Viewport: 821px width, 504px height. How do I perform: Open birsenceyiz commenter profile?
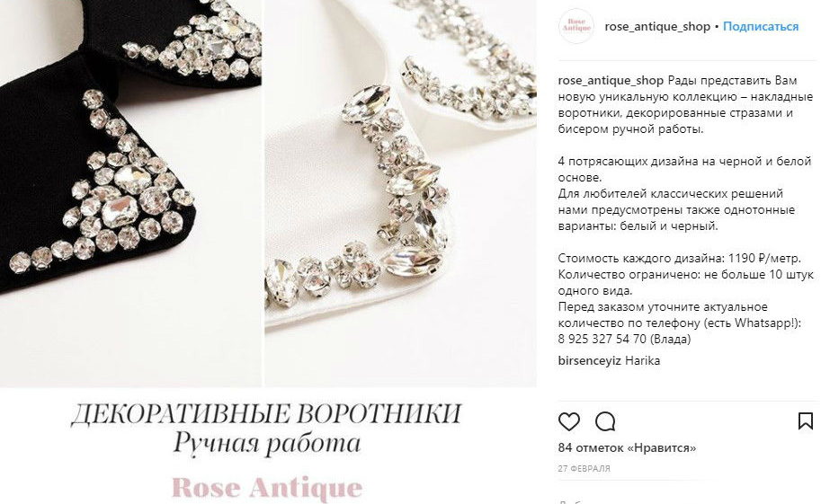click(590, 360)
